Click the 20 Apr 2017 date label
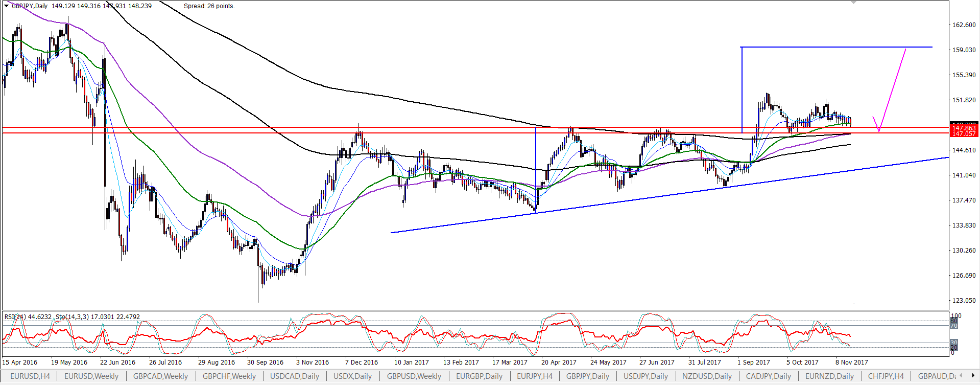This screenshot has height=385, width=980. tap(559, 363)
